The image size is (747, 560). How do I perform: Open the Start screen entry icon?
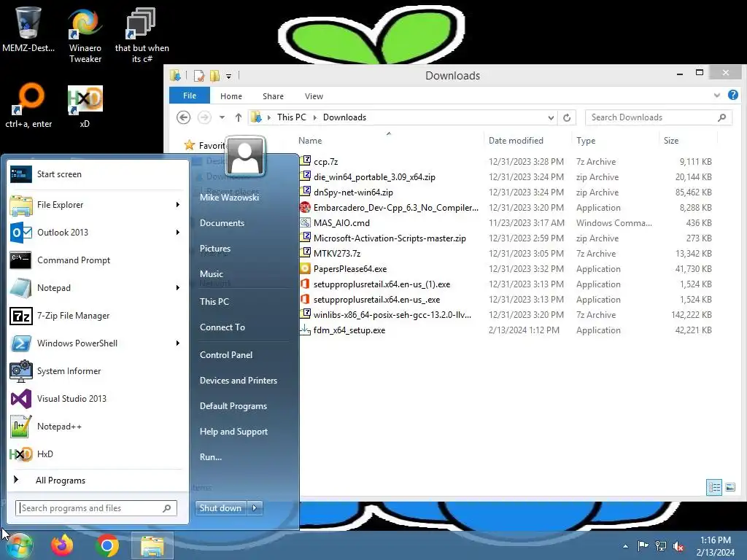pos(20,174)
